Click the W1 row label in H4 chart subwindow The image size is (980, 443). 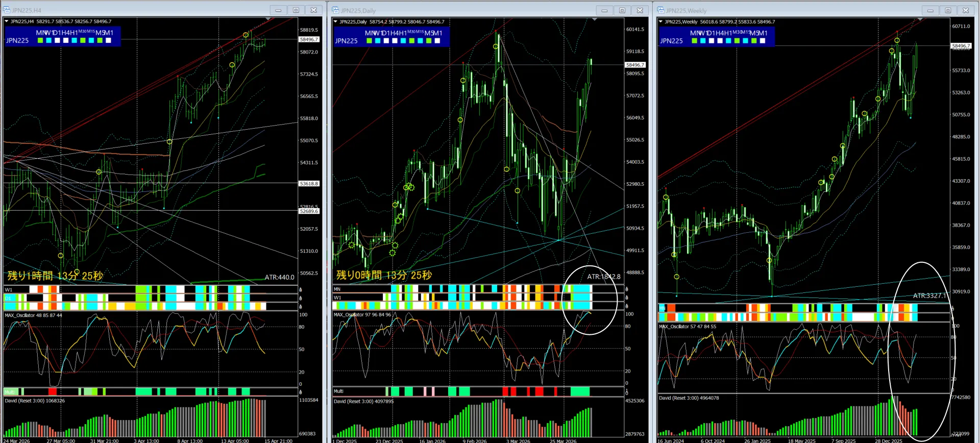pos(9,290)
